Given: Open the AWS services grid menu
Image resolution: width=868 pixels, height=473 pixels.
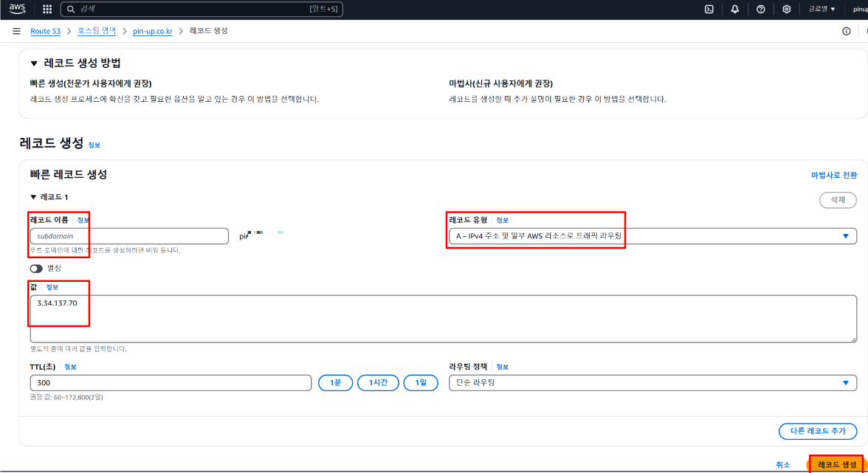Looking at the screenshot, I should coord(47,9).
